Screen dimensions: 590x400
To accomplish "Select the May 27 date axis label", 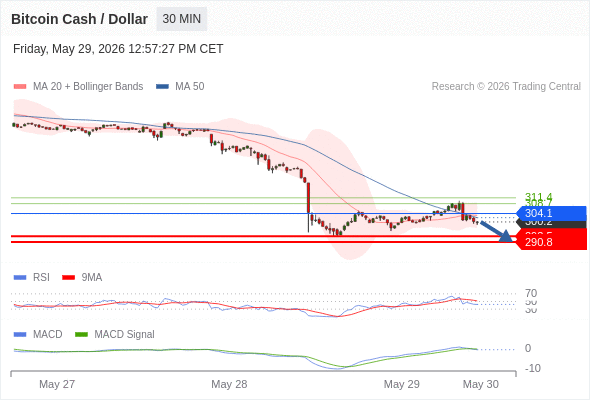I will coord(57,384).
